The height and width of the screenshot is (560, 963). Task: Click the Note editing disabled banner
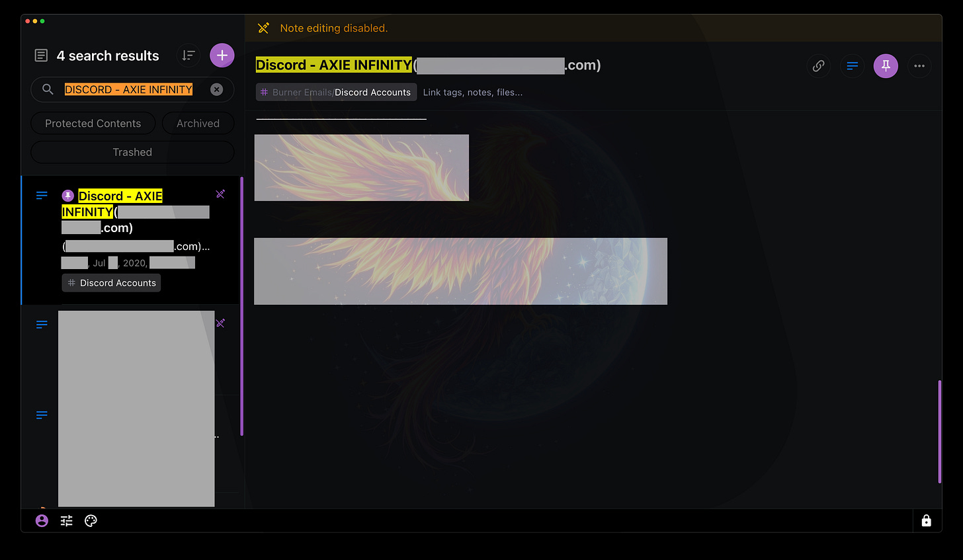click(593, 28)
